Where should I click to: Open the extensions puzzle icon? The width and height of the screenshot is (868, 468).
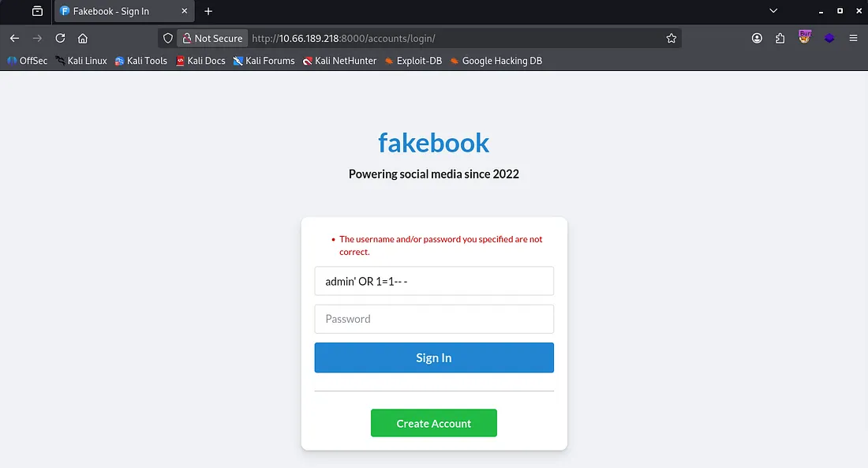point(780,38)
